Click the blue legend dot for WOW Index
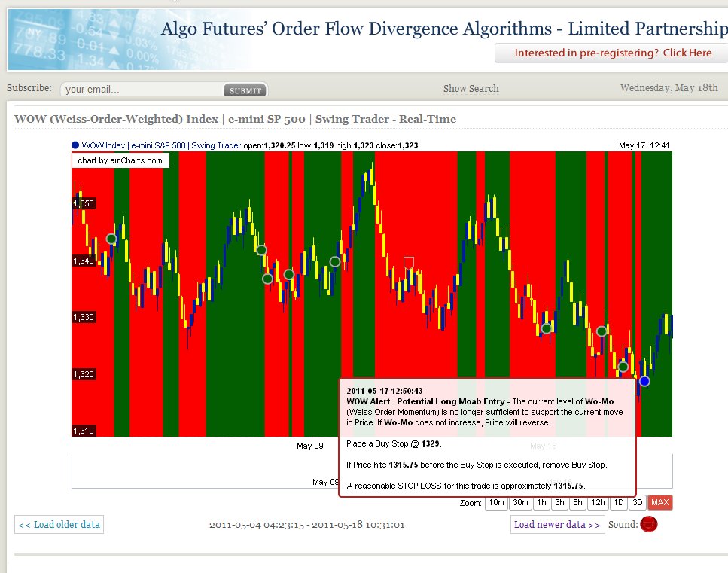This screenshot has width=728, height=573. (75, 145)
